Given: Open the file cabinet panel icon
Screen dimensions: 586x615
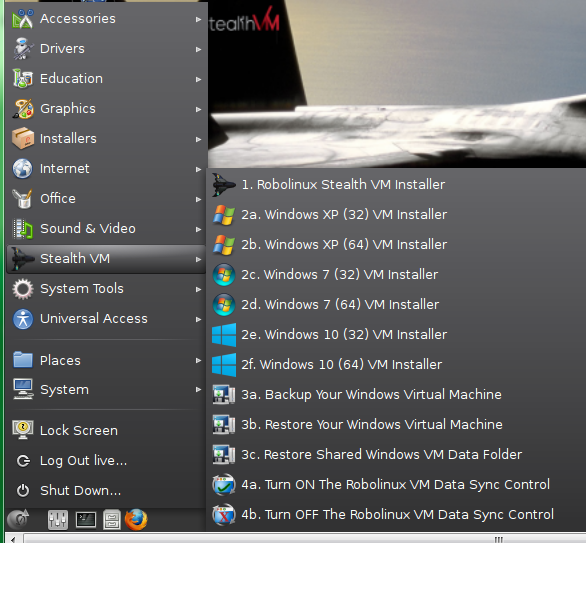Looking at the screenshot, I should [x=112, y=520].
